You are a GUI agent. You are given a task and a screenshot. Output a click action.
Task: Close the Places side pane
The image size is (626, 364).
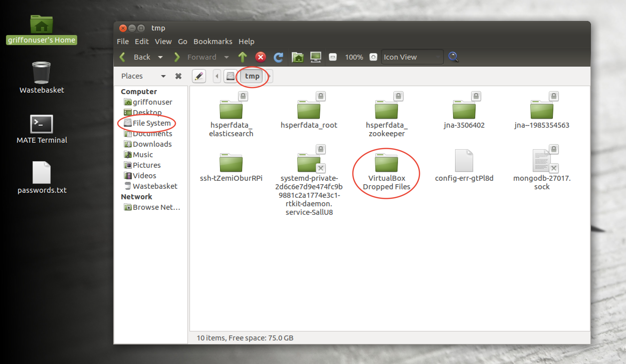178,76
